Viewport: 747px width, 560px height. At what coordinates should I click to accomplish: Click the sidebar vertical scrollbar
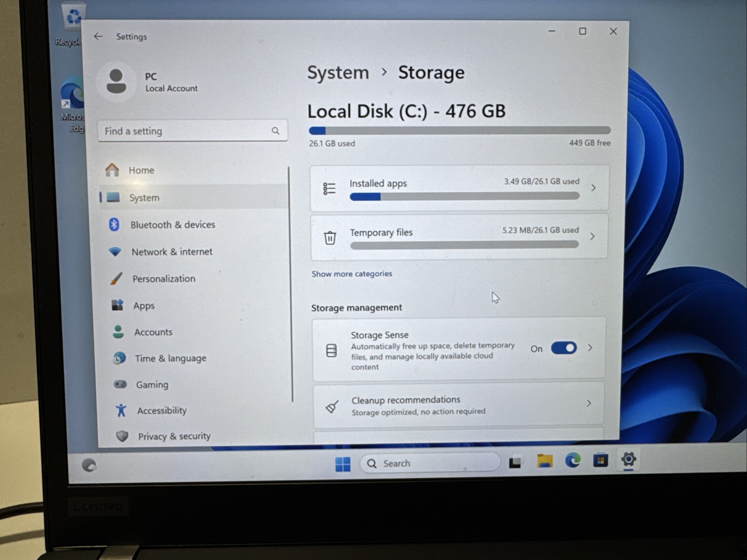(291, 284)
